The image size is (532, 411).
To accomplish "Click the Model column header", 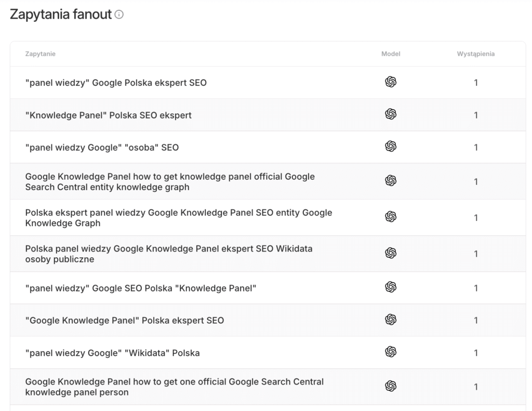I will pyautogui.click(x=391, y=54).
